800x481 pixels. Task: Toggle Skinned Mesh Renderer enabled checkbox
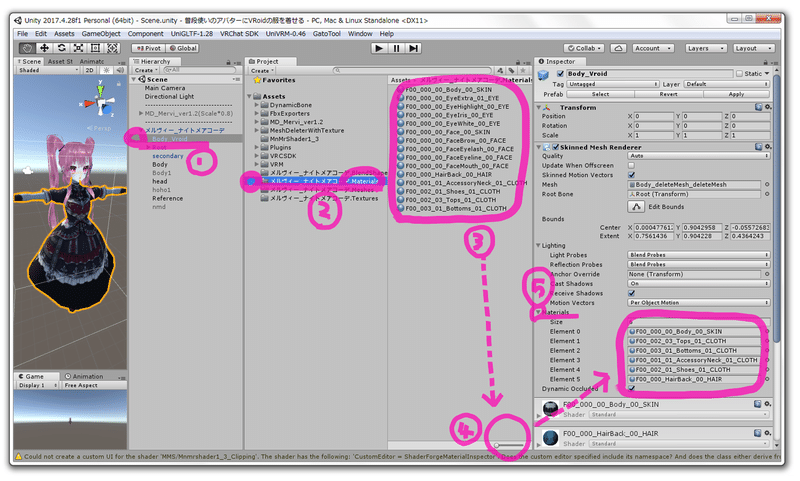pyautogui.click(x=555, y=147)
